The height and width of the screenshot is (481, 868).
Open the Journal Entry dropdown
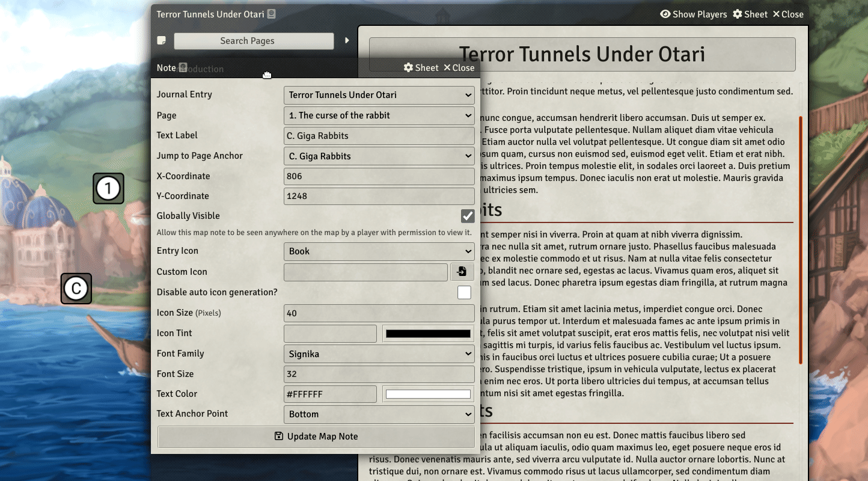[379, 95]
